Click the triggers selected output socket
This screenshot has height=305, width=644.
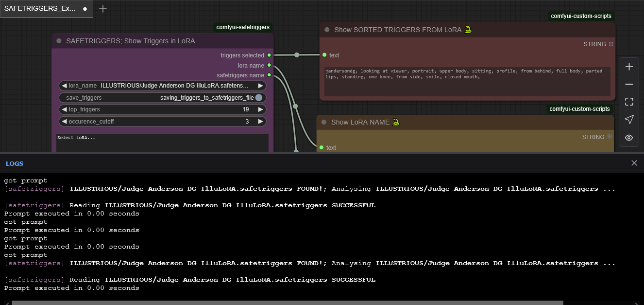[x=269, y=55]
